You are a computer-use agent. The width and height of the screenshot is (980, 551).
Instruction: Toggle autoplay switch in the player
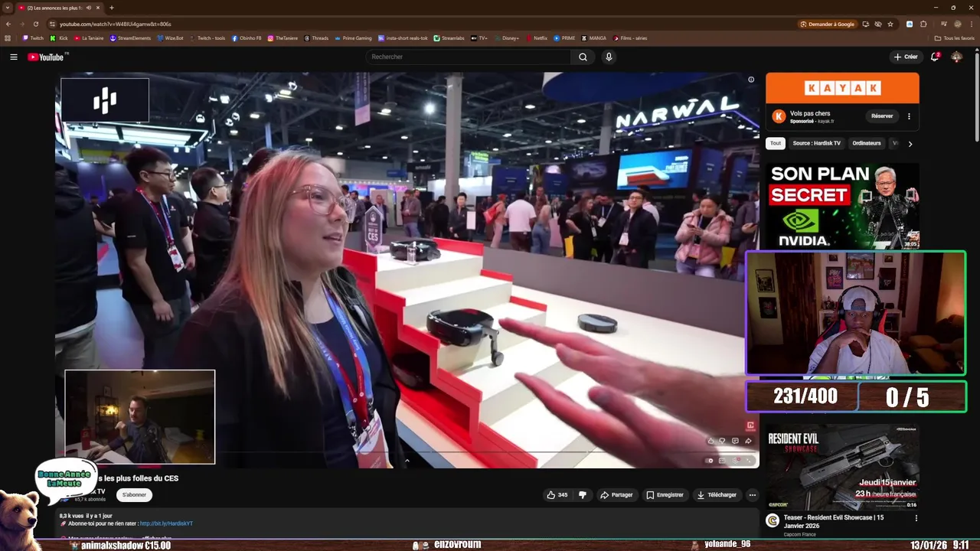[710, 461]
